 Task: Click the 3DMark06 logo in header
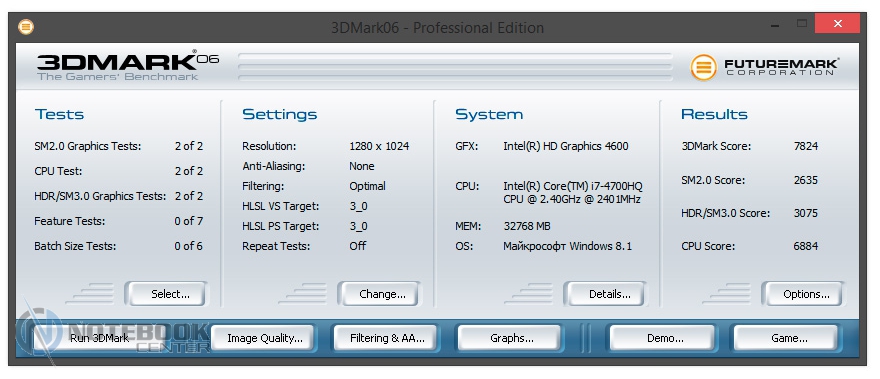[x=128, y=66]
